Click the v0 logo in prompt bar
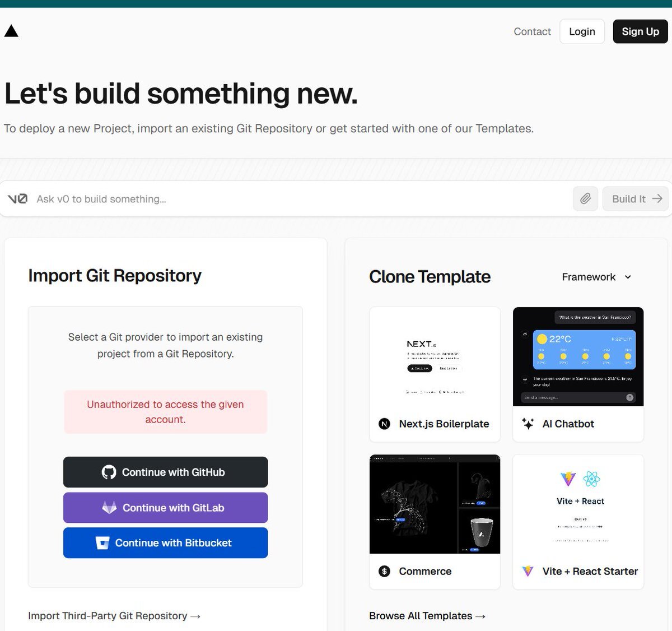Screen dimensions: 672x631 17,199
